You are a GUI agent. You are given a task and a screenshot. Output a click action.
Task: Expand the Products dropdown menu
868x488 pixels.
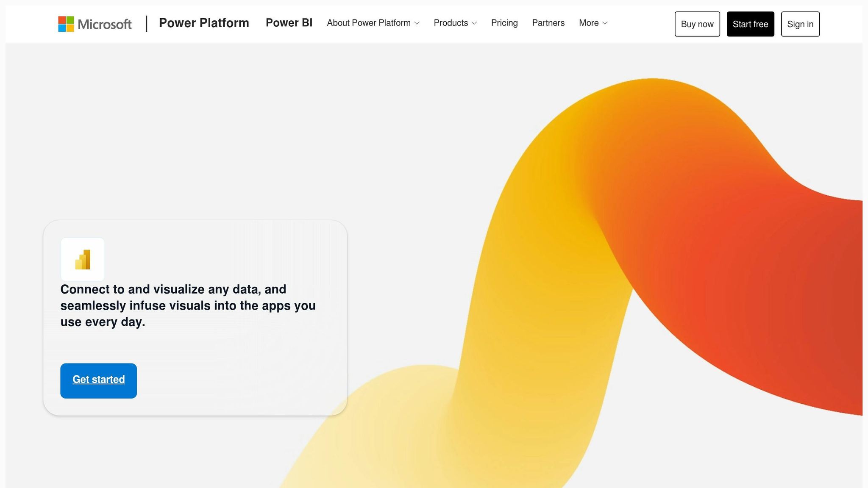[455, 23]
